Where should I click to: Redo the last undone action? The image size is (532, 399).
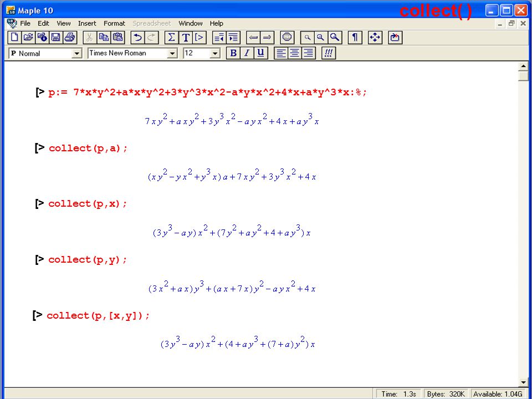(x=151, y=37)
